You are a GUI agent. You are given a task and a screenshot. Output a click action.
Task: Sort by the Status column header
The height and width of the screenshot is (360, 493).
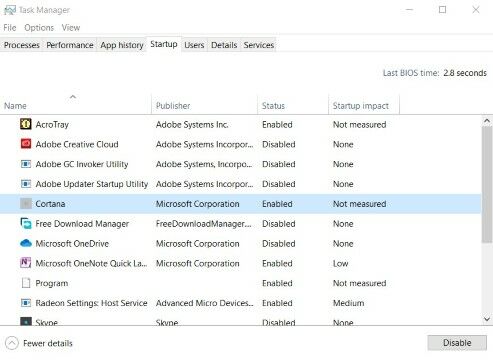(293, 106)
